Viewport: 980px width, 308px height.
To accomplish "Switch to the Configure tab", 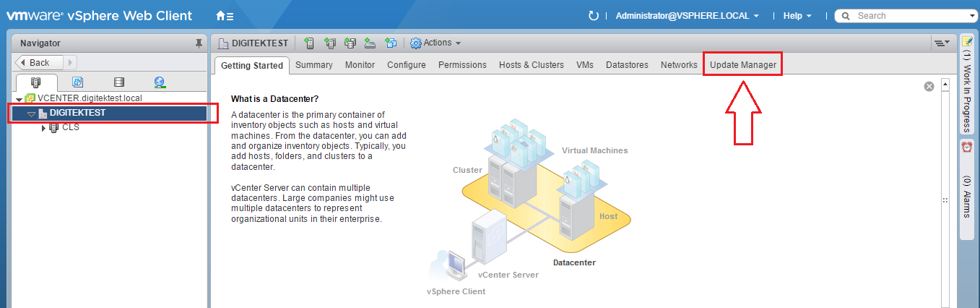I will click(x=407, y=65).
